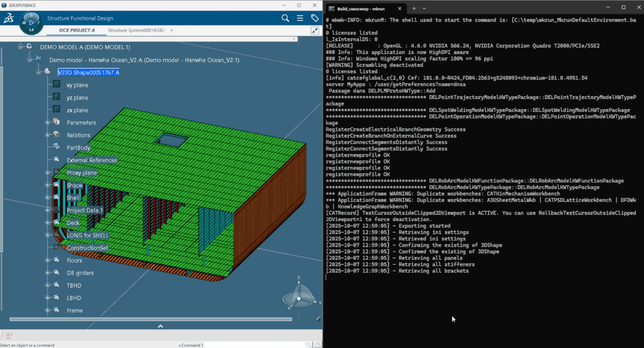Expand the DB girders node
The width and height of the screenshot is (644, 348).
(x=48, y=273)
